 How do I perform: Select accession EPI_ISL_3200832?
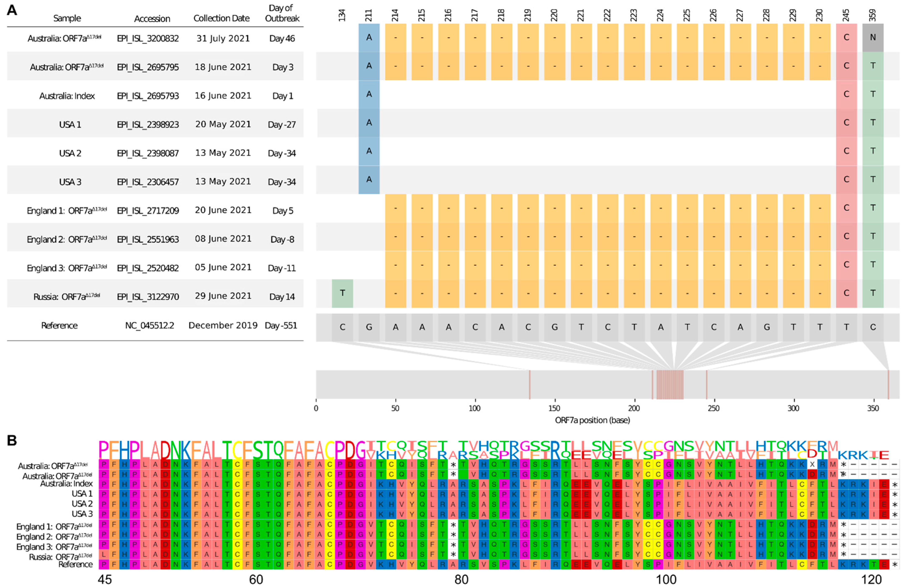pos(148,38)
